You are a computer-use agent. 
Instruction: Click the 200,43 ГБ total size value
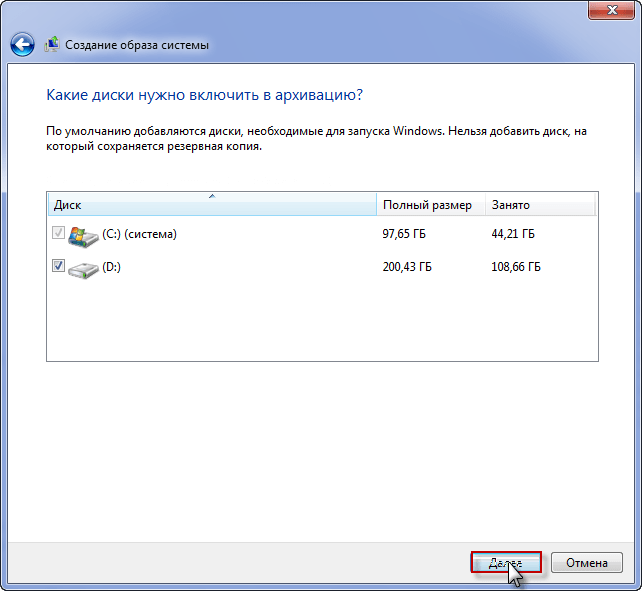click(x=407, y=267)
